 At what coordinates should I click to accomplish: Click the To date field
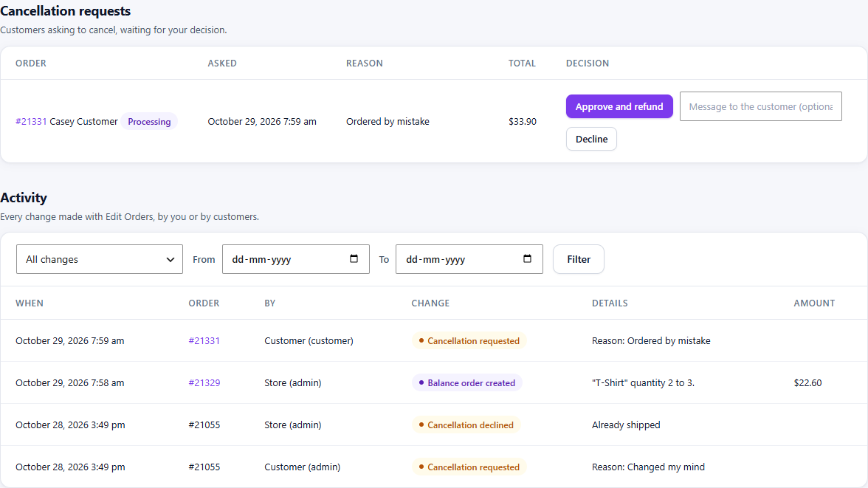[469, 259]
